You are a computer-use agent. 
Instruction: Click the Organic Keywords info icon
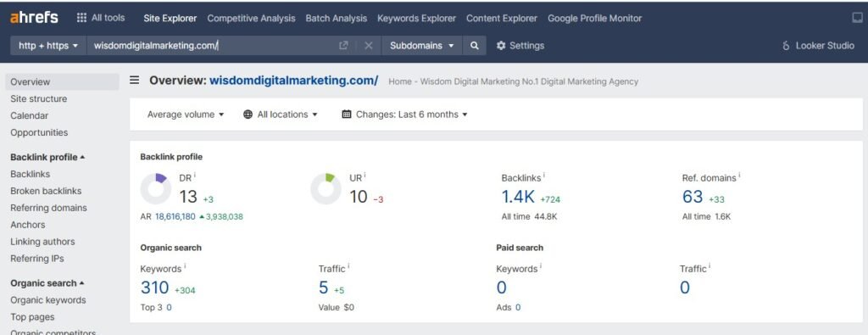click(185, 265)
